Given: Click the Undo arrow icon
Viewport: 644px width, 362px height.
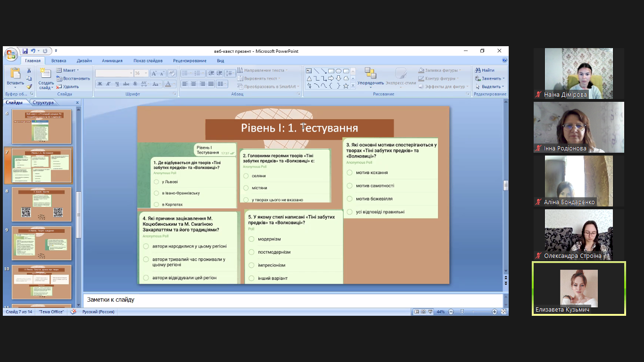Looking at the screenshot, I should pyautogui.click(x=33, y=51).
